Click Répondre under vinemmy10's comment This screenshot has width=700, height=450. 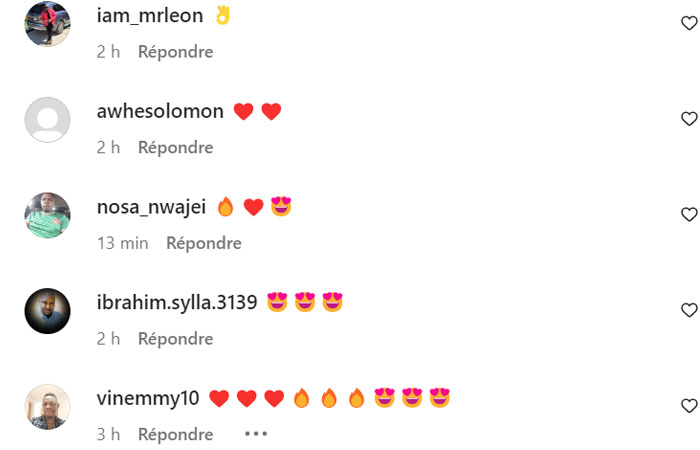(x=175, y=434)
